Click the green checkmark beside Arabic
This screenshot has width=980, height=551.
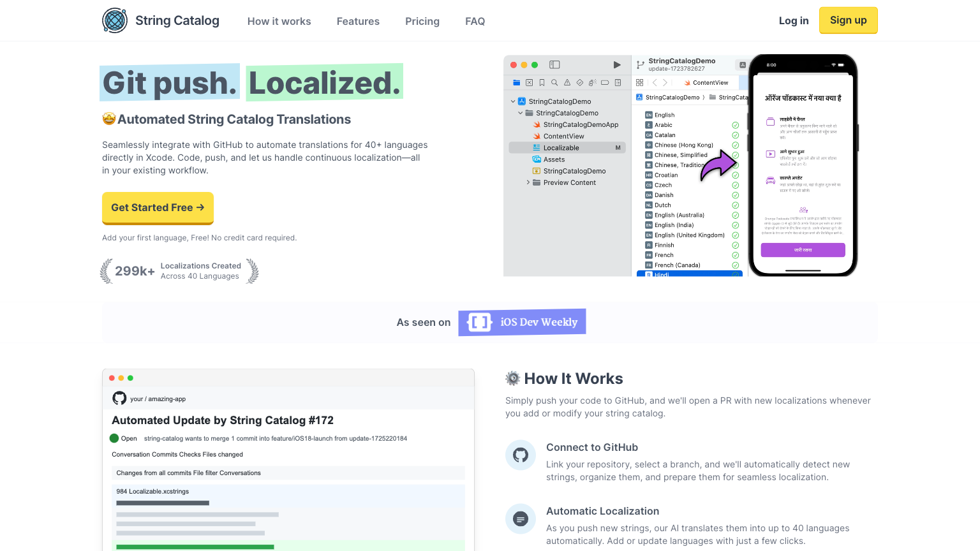tap(735, 125)
